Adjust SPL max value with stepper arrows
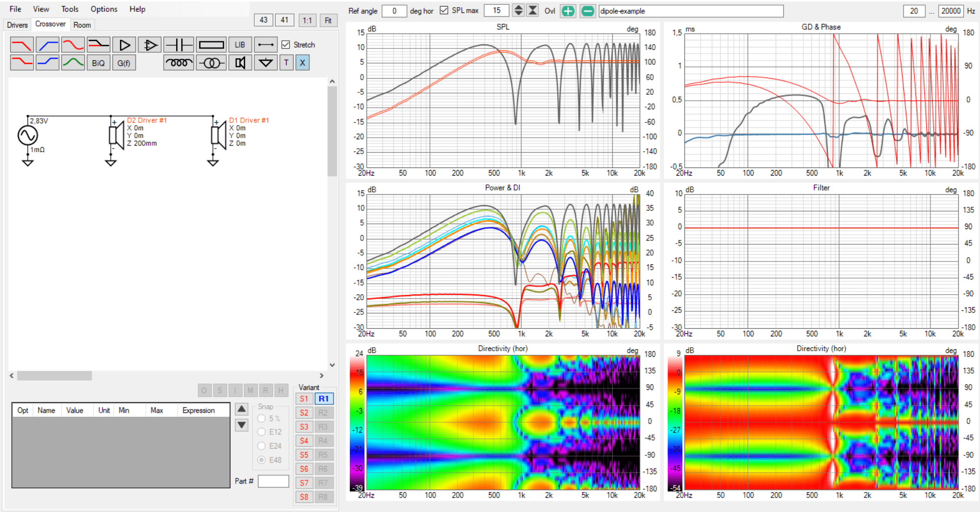The height and width of the screenshot is (512, 980). pos(518,10)
